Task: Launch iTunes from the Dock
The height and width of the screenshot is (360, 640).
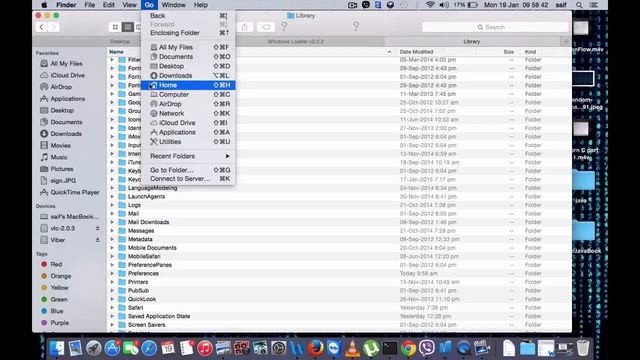Action: [x=204, y=348]
